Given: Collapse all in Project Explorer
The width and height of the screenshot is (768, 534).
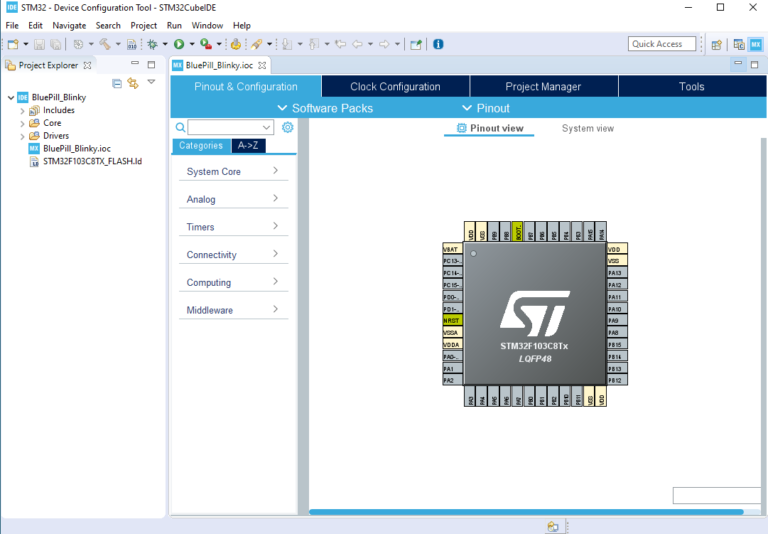Looking at the screenshot, I should [117, 83].
